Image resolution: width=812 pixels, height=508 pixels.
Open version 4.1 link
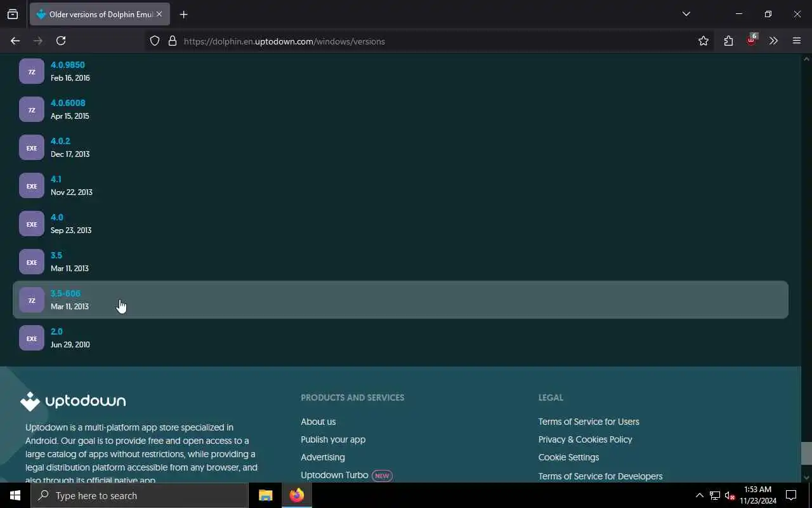point(56,179)
